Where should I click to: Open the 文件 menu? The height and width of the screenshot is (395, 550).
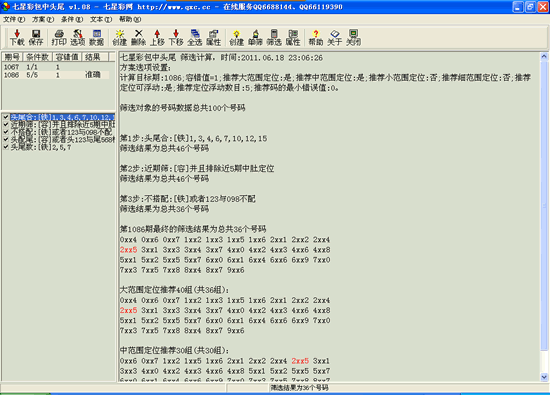14,19
